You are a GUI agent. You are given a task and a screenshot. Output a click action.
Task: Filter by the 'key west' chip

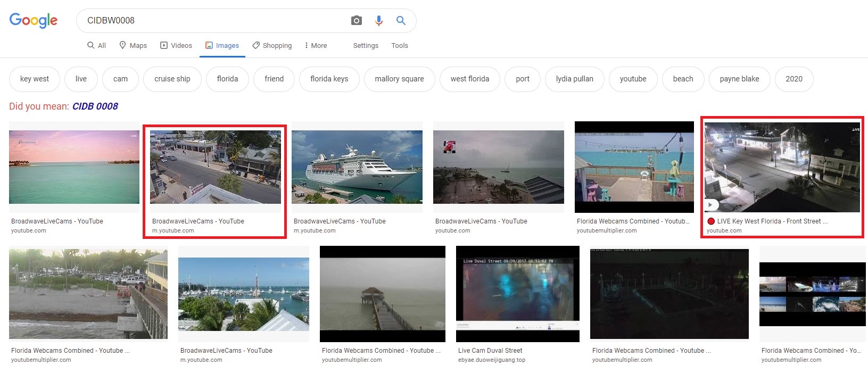pos(35,79)
